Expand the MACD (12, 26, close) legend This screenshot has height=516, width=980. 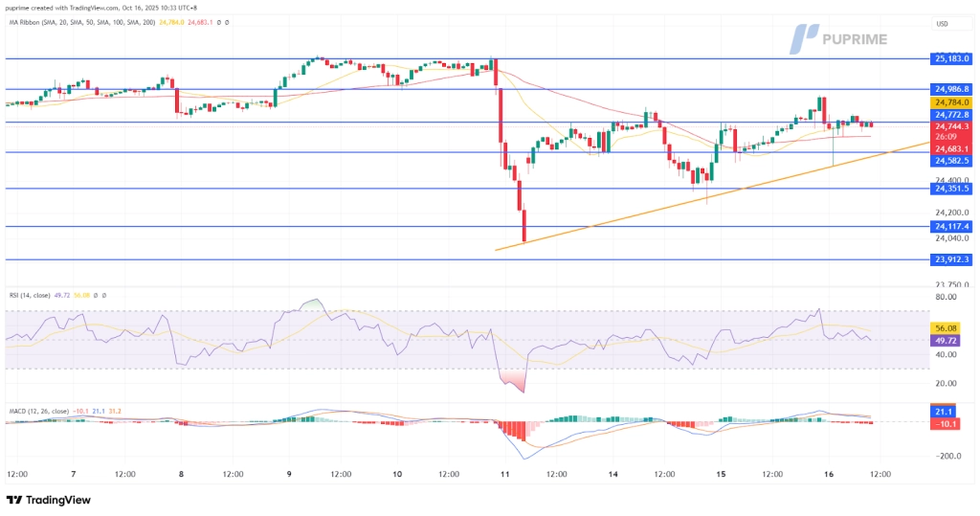pos(36,413)
